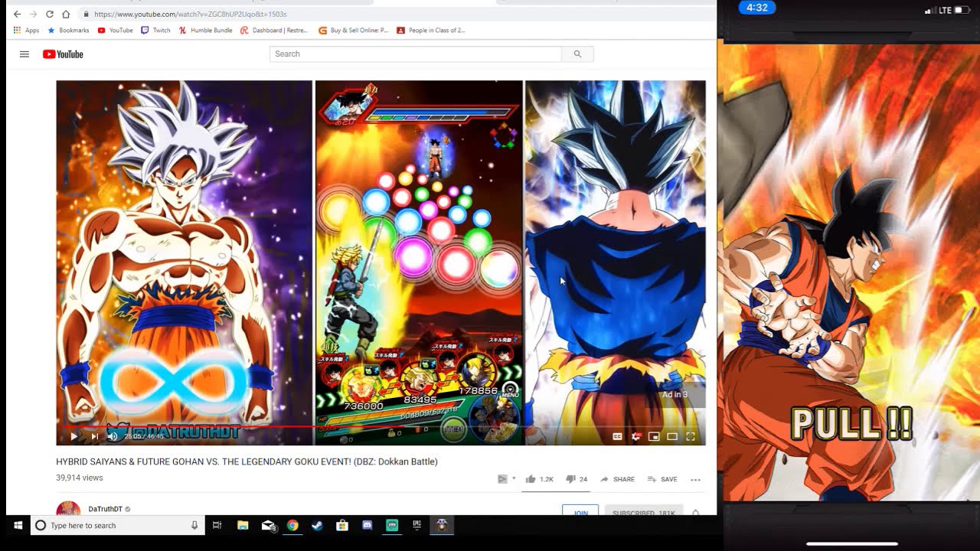980x551 pixels.
Task: Enter full screen on the video player
Action: pos(691,436)
